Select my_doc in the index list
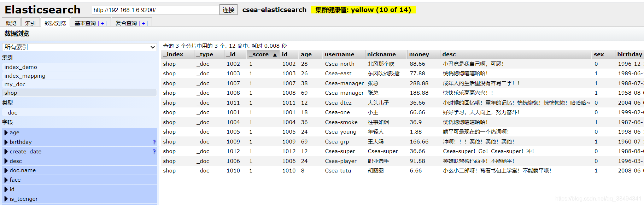This screenshot has height=205, width=644. click(x=80, y=84)
